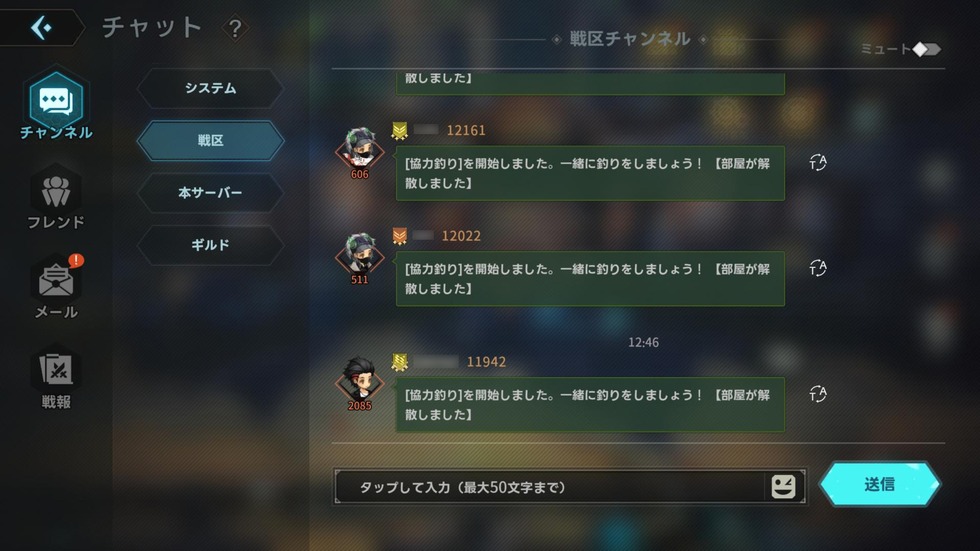This screenshot has width=980, height=551.
Task: Open the emoji picker in input bar
Action: pos(783,487)
